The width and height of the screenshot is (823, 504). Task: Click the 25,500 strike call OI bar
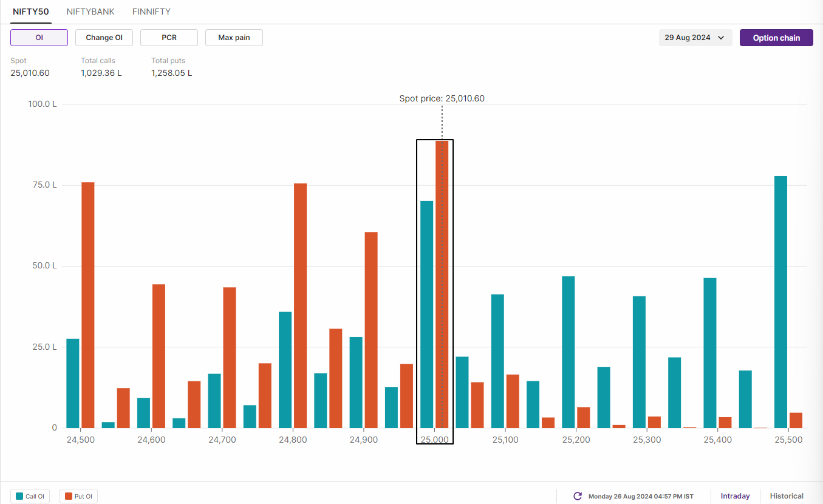(x=781, y=302)
